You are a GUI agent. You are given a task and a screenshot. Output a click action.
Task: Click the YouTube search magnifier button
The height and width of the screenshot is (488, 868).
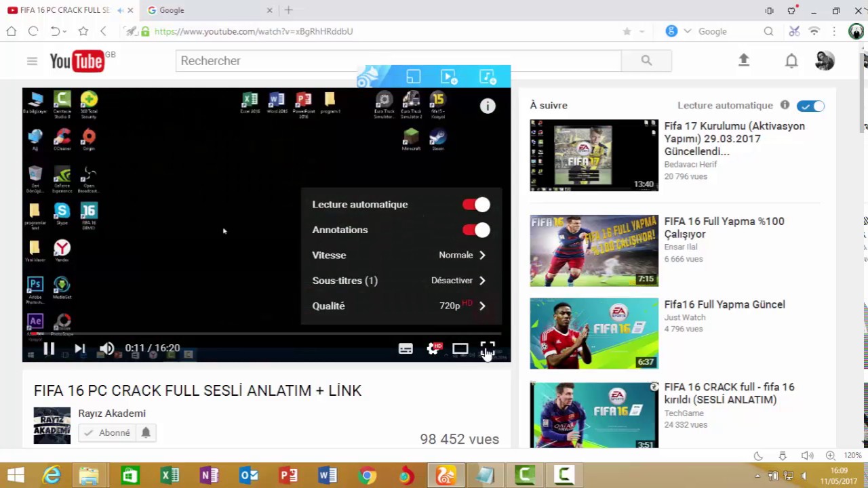click(x=646, y=61)
